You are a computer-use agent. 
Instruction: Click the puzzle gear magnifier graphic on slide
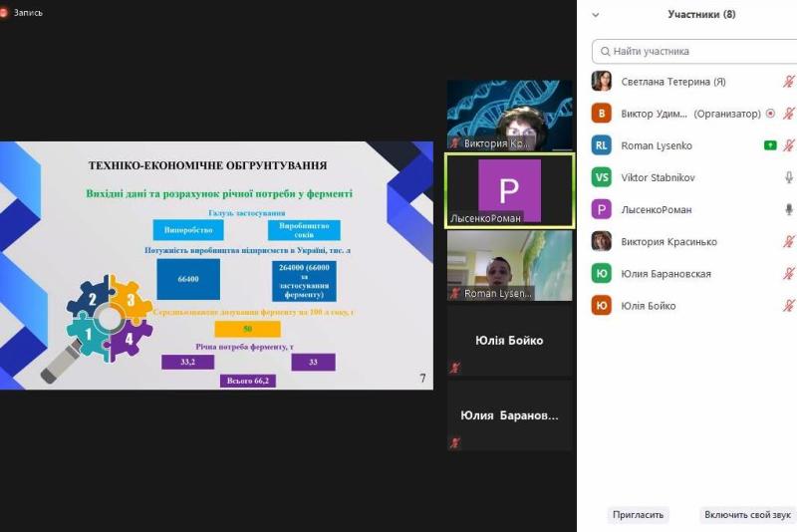(x=99, y=327)
